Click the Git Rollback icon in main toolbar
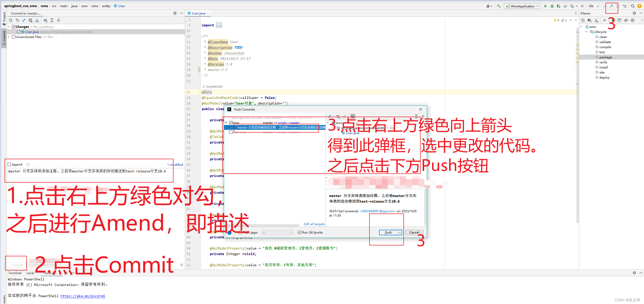The image size is (644, 304). (x=625, y=6)
